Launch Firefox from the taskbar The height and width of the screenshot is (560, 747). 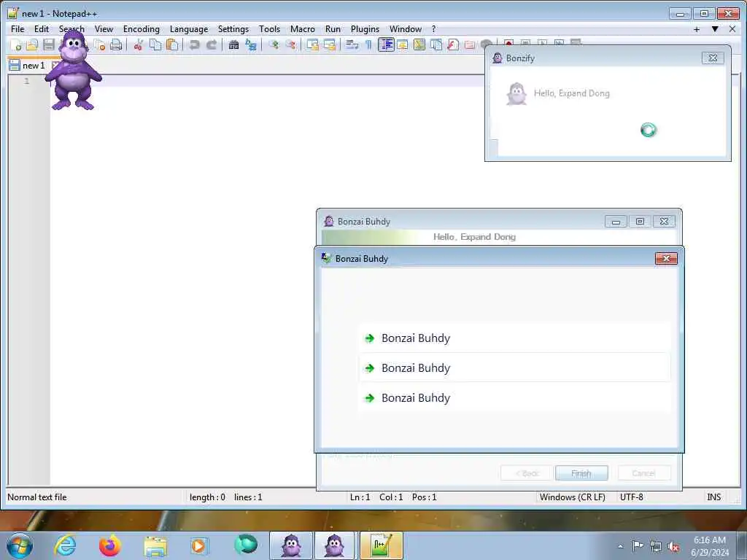click(x=109, y=545)
